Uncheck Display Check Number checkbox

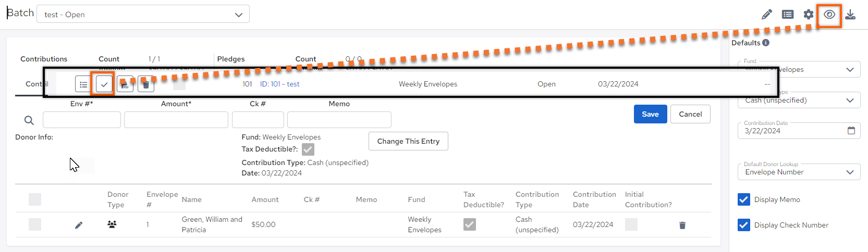click(x=744, y=225)
